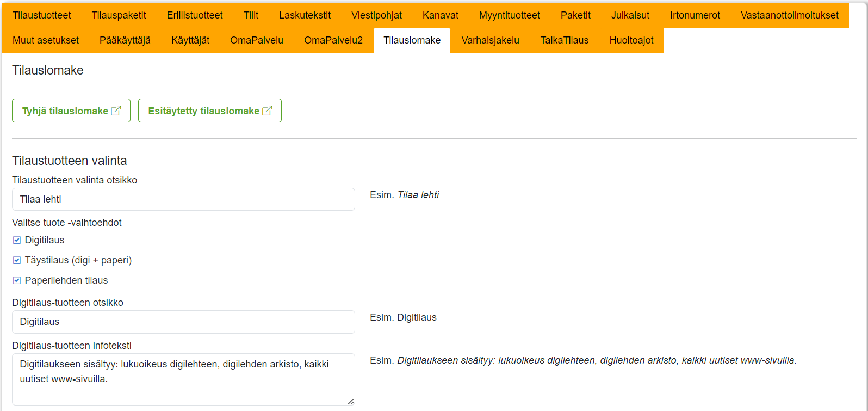Click the 'Valitse tuote -vaihtoehdot' label
This screenshot has width=868, height=411.
[x=67, y=223]
